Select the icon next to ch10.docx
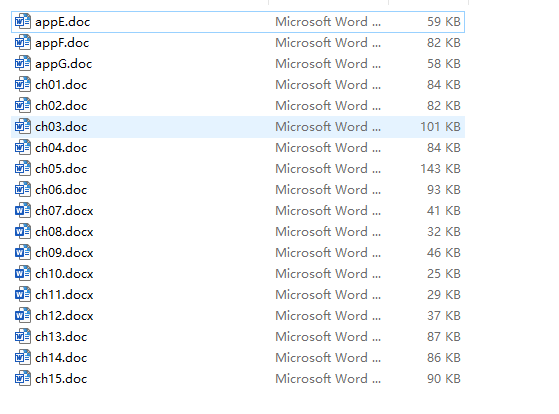The height and width of the screenshot is (414, 559). pos(22,274)
